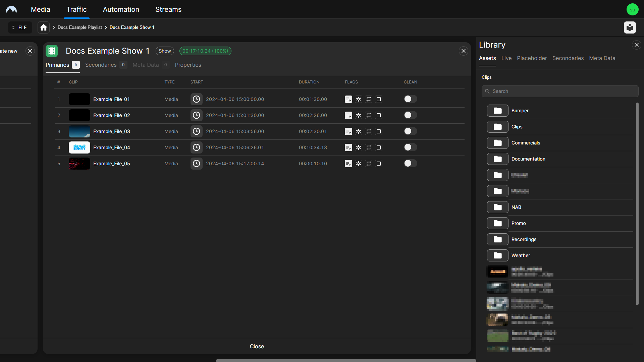
Task: Open start time clock for Example_File_01
Action: point(197,99)
